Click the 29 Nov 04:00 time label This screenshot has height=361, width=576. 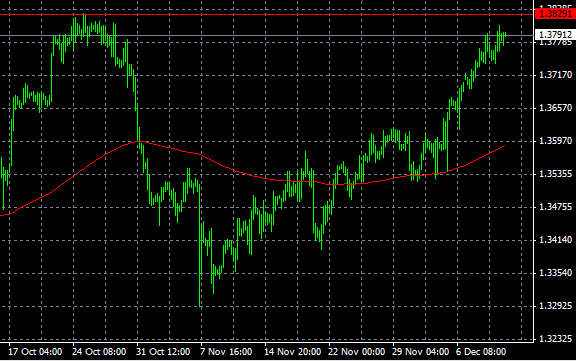click(x=420, y=352)
